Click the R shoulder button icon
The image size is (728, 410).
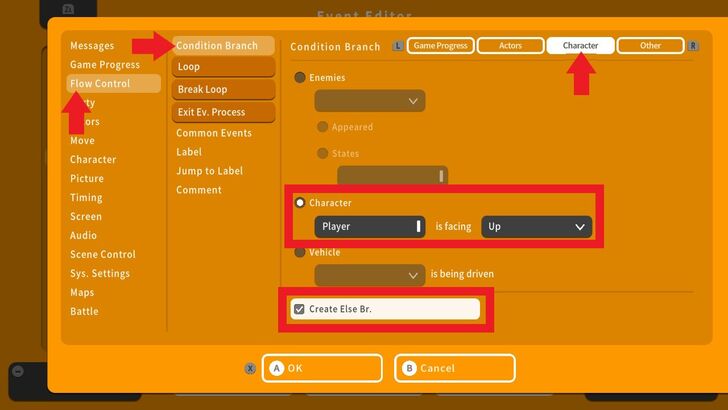694,46
